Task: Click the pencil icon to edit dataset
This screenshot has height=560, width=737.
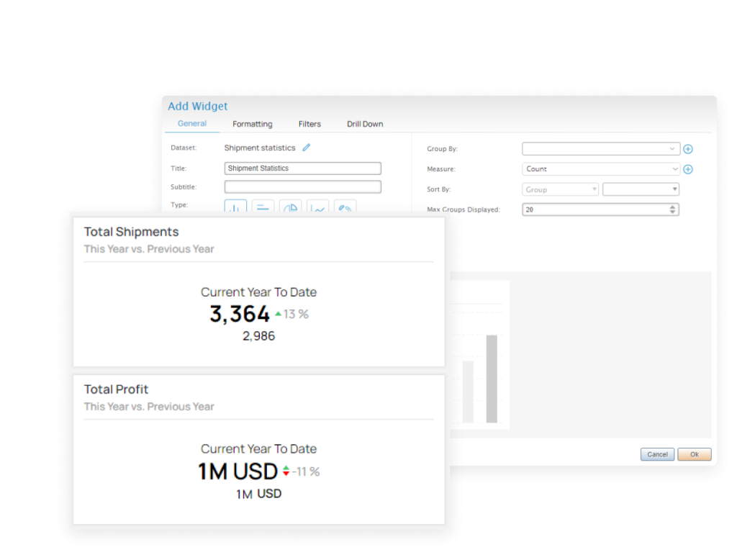Action: pos(306,148)
